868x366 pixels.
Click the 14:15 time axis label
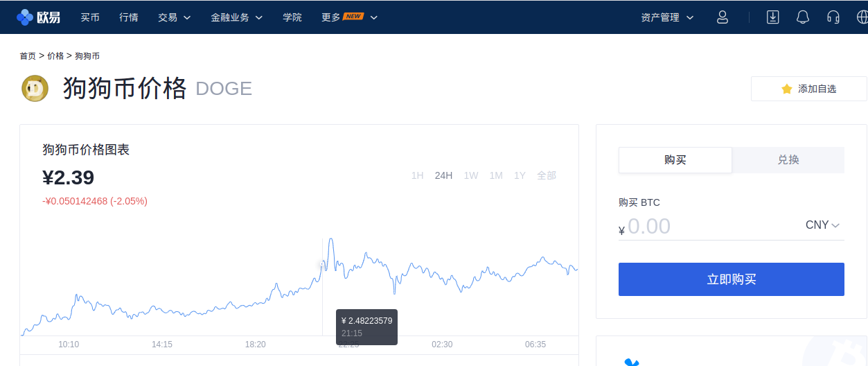pos(162,345)
